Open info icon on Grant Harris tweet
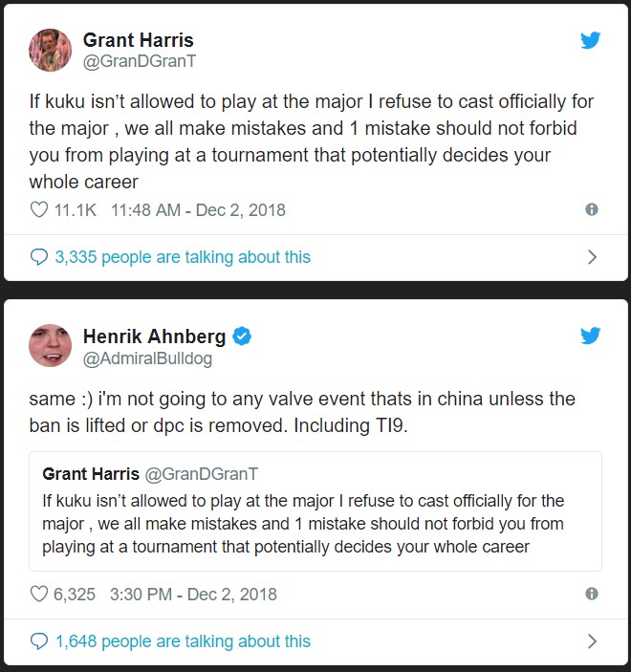631x672 pixels. 592,209
